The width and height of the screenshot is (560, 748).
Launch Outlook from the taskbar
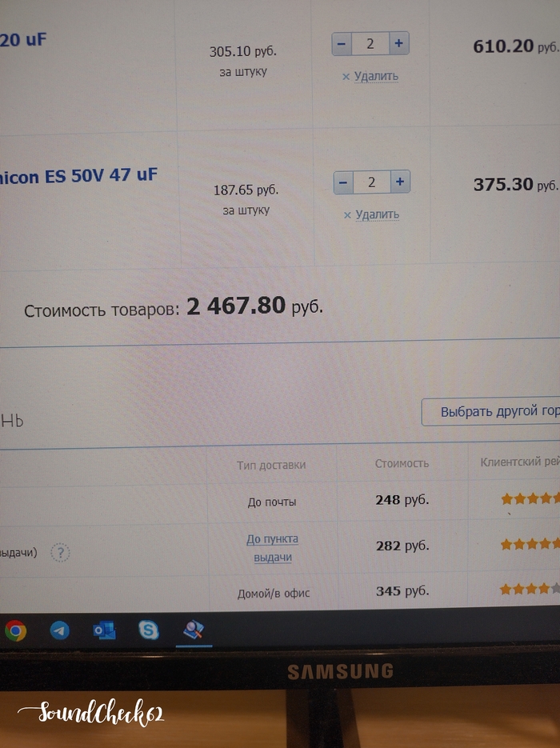[104, 630]
